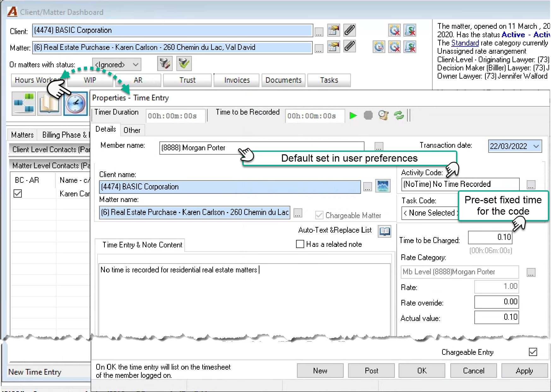Start the timer with green play button
Image resolution: width=551 pixels, height=392 pixels.
(353, 116)
